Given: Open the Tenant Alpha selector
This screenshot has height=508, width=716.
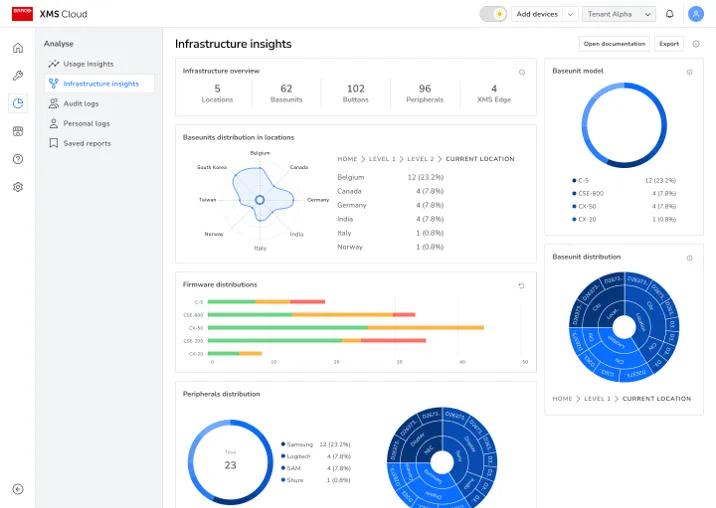Looking at the screenshot, I should click(x=620, y=14).
